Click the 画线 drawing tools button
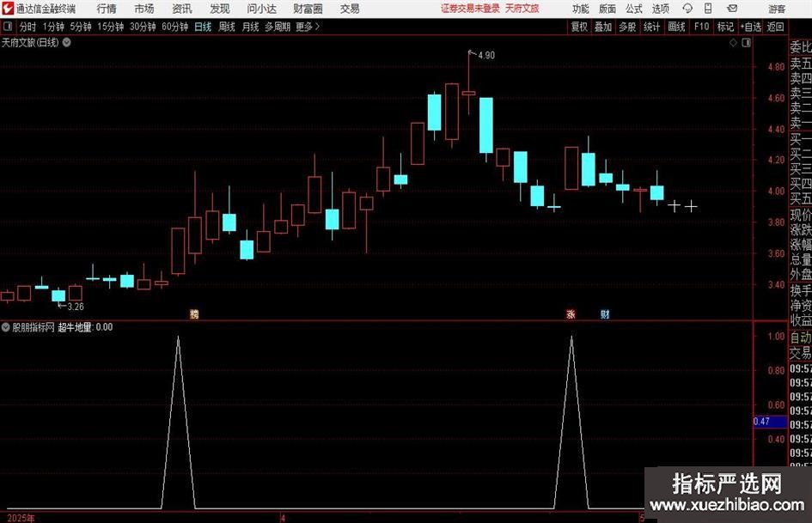Screen dimensions: 812x523 [676, 27]
